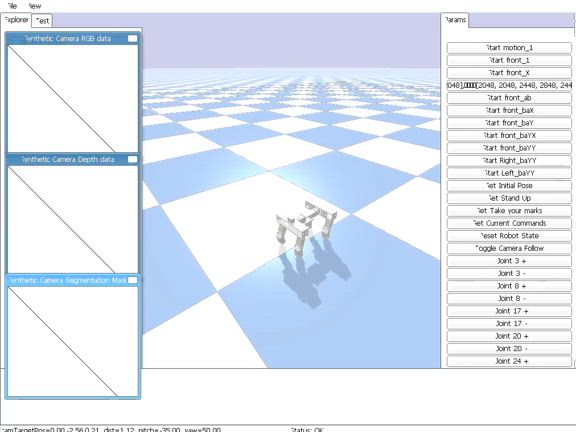Click Set Take your marks button
This screenshot has height=432, width=576.
(509, 210)
